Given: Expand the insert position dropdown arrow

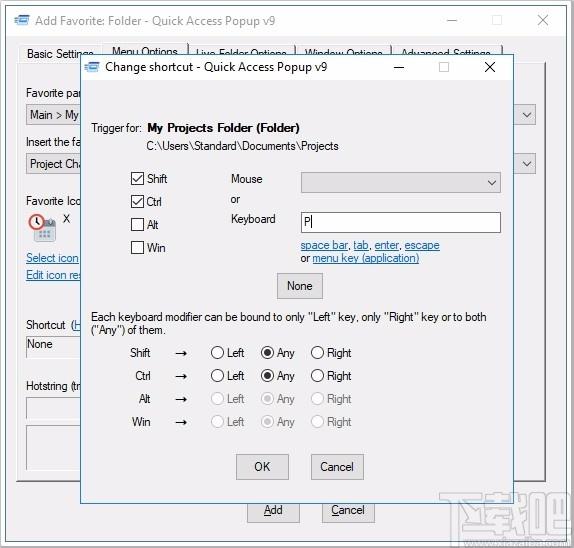Looking at the screenshot, I should pos(526,164).
